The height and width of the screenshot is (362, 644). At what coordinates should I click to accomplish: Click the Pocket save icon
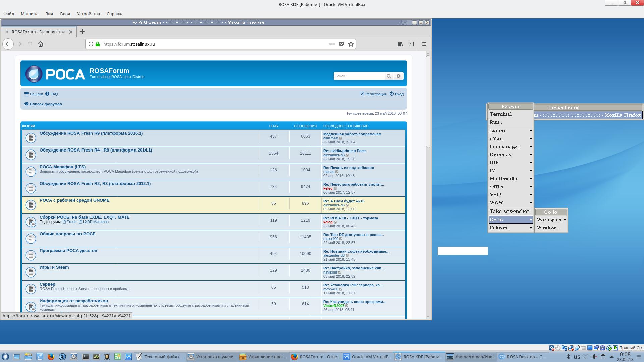pos(341,44)
